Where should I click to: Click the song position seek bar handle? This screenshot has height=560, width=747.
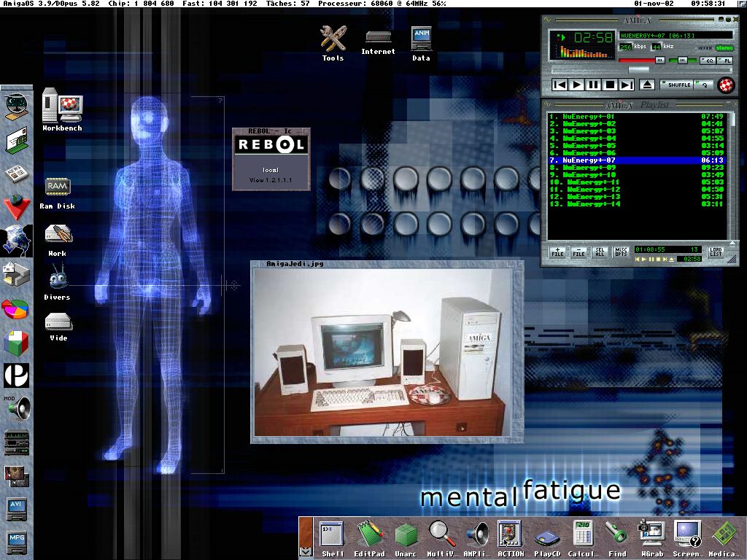coord(638,71)
